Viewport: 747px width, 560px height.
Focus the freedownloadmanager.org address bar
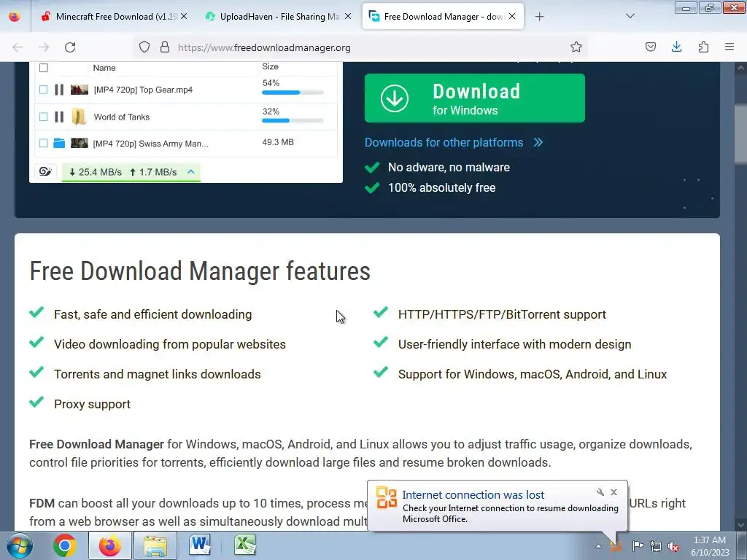click(x=362, y=47)
